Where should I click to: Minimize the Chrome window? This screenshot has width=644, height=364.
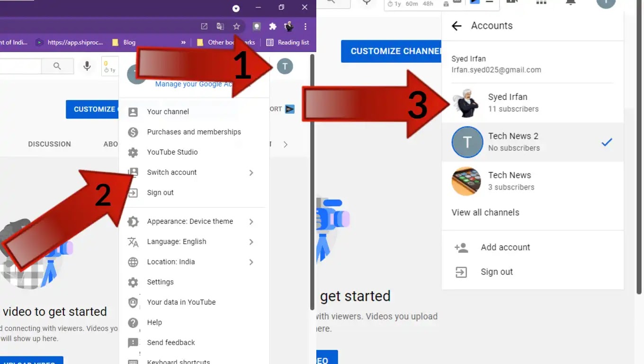(258, 8)
